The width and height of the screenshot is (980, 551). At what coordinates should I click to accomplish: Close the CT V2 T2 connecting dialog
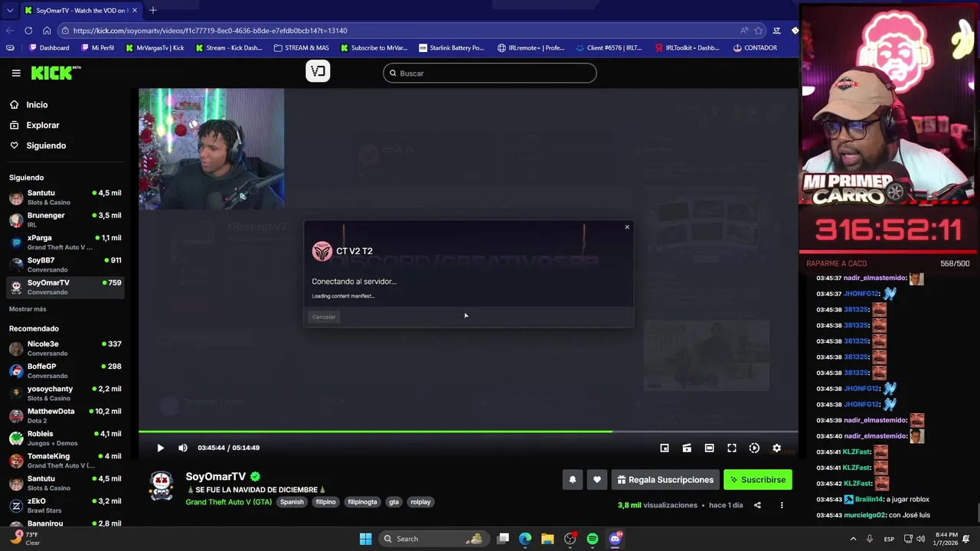627,227
